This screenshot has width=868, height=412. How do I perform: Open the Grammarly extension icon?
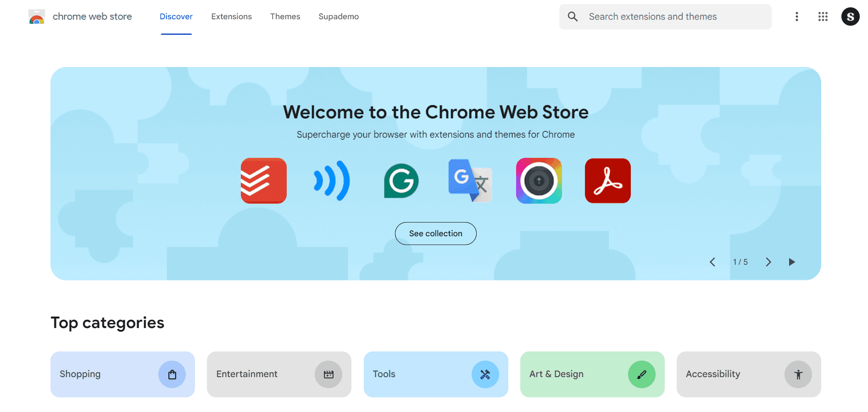point(401,181)
